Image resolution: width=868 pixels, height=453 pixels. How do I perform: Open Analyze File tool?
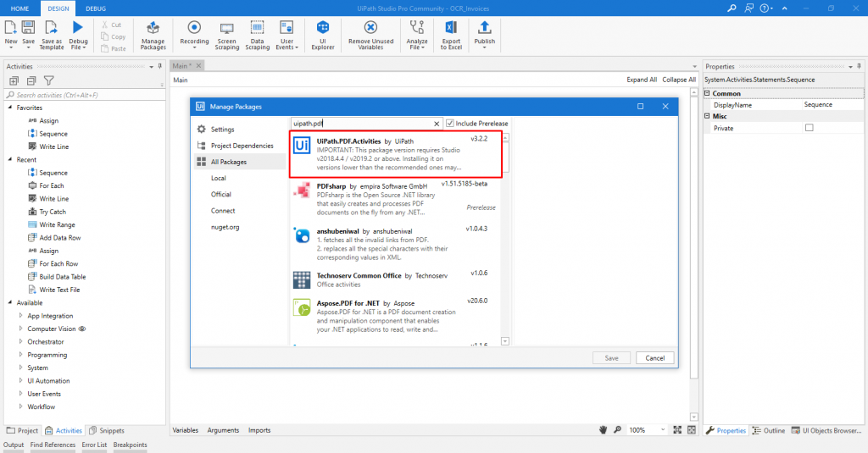pos(417,36)
